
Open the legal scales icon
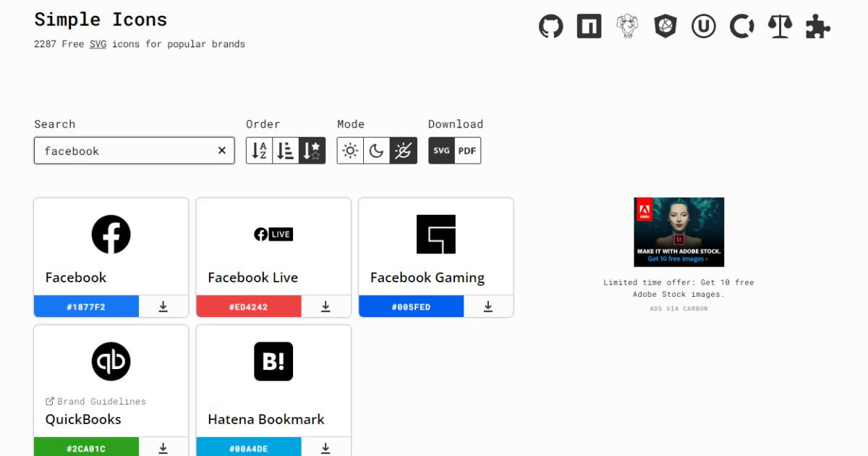[x=780, y=27]
